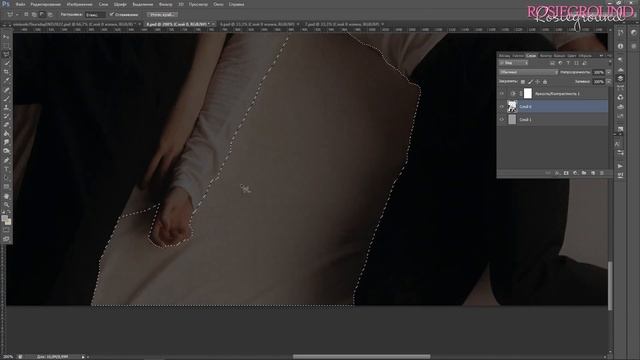This screenshot has height=360, width=640.
Task: Select the Eraser tool
Action: click(6, 125)
